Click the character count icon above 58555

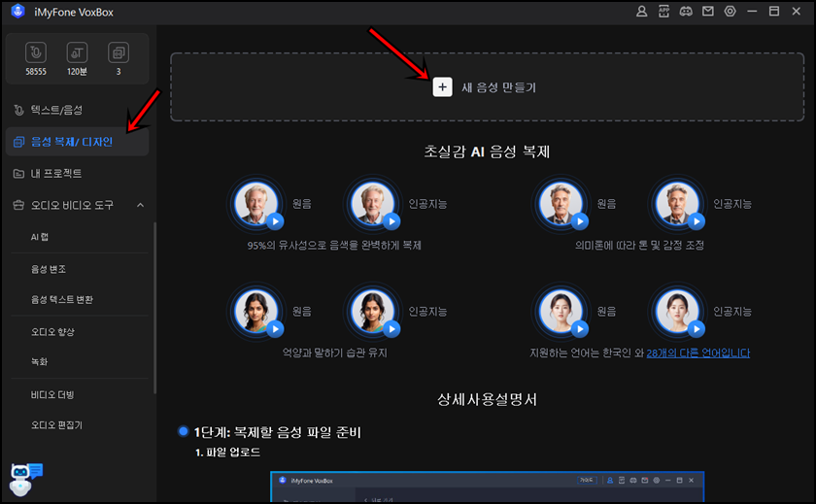(x=36, y=52)
